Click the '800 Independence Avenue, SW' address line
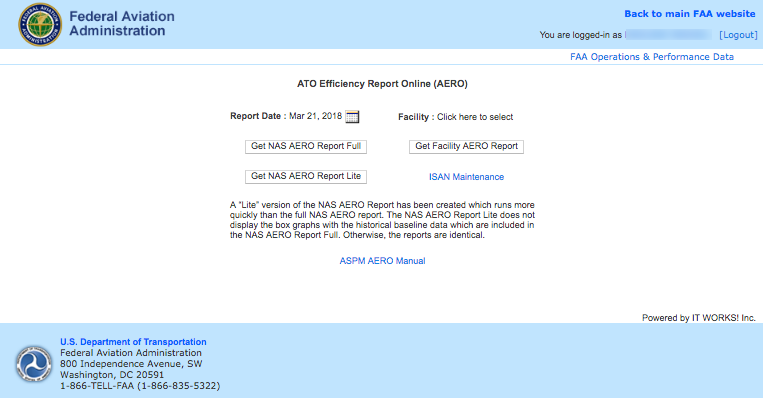The height and width of the screenshot is (398, 763). (131, 364)
